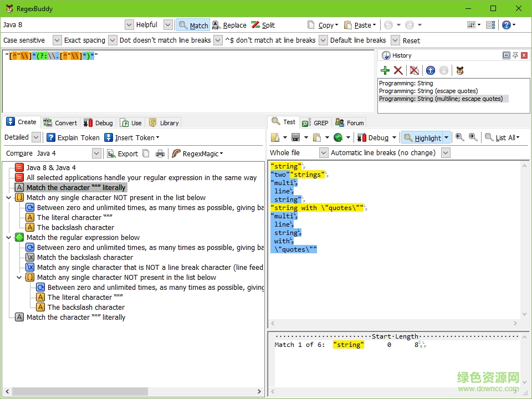Click the print icon in Create panel
This screenshot has height=399, width=532.
160,154
